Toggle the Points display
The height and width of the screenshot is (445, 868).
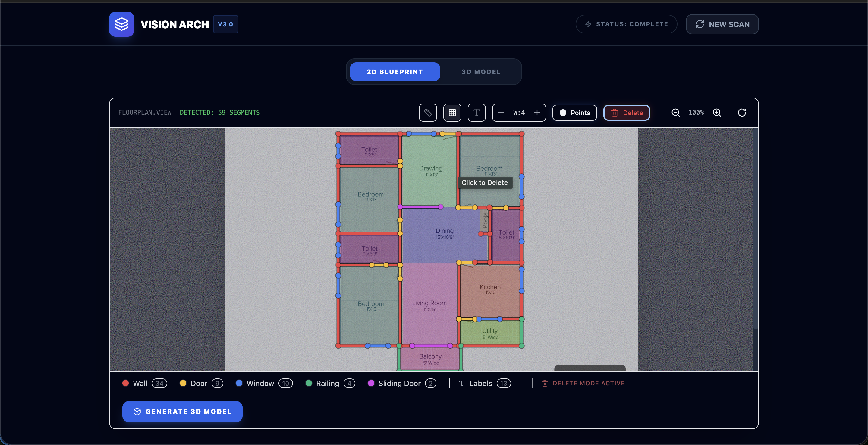tap(574, 112)
